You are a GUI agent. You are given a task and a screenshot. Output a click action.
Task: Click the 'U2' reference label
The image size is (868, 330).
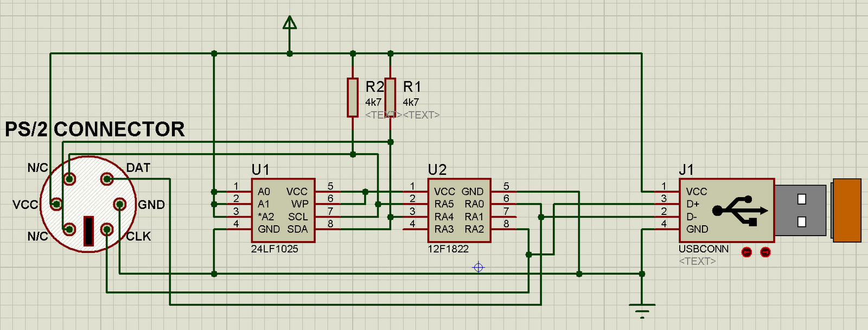(437, 170)
